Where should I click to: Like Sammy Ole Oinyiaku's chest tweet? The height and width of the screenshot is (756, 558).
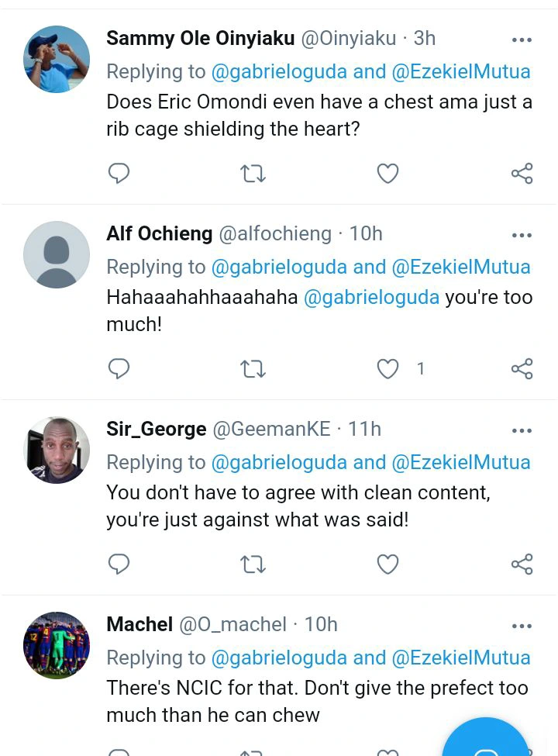(x=387, y=173)
